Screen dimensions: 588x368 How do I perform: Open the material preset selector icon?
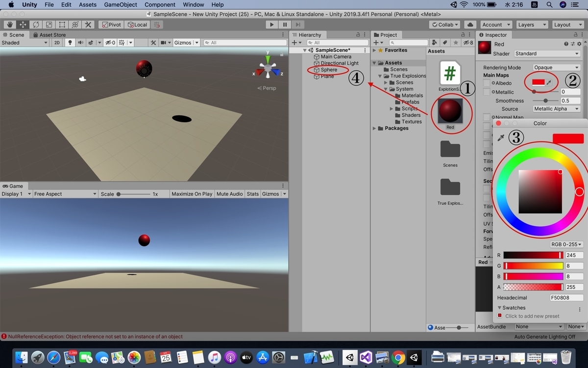point(573,44)
